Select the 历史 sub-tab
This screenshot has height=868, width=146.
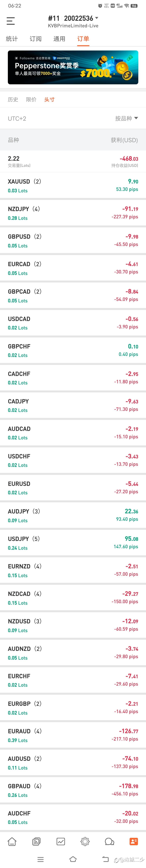pos(13,99)
